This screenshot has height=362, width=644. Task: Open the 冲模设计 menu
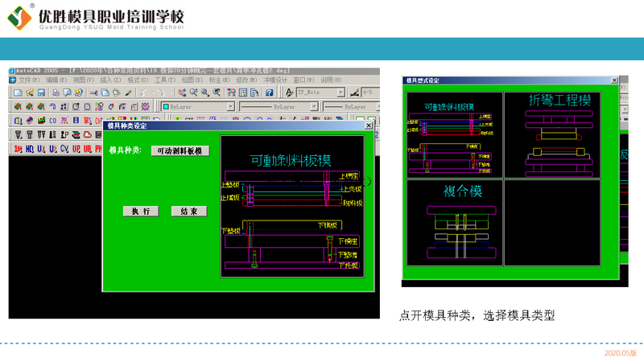(x=275, y=80)
